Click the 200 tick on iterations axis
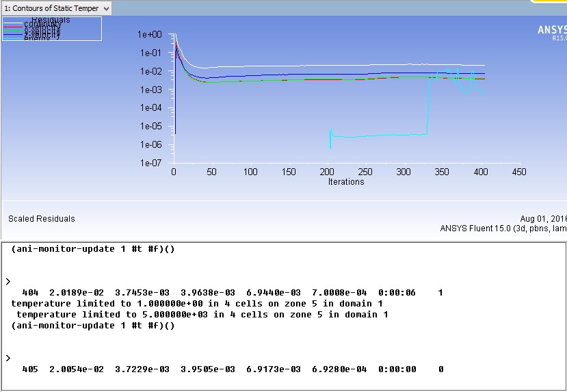Screen dimensions: 567x392 [327, 172]
